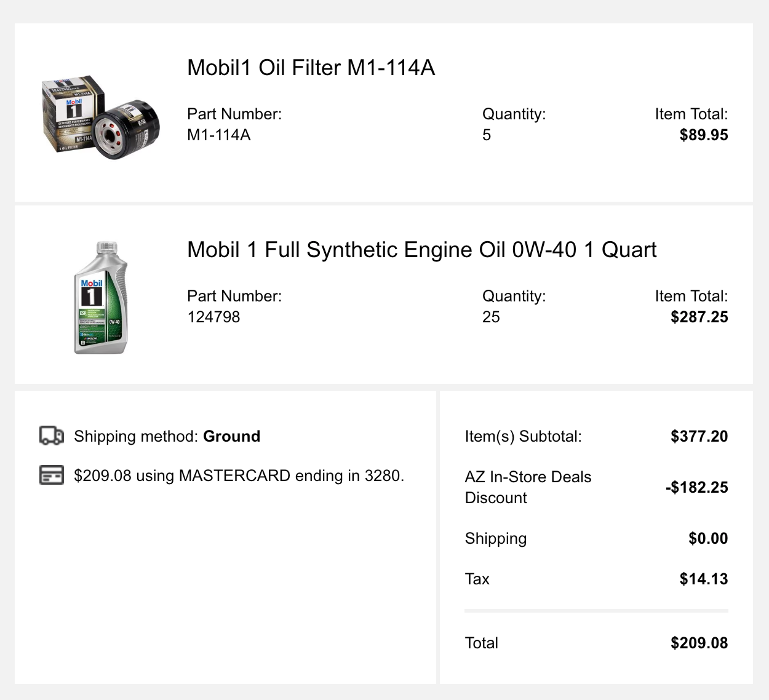Click the order Total $209.08 in summary
Screen dimensions: 769x700
(x=699, y=643)
